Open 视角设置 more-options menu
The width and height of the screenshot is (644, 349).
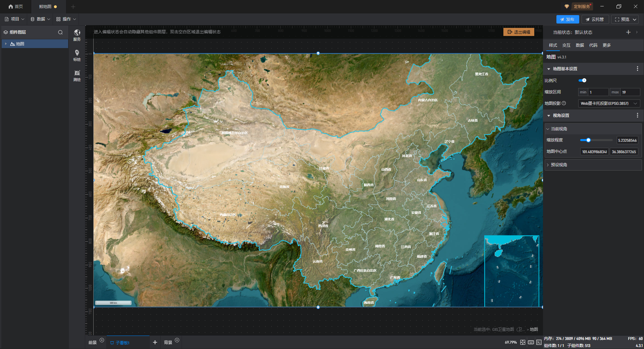[637, 115]
